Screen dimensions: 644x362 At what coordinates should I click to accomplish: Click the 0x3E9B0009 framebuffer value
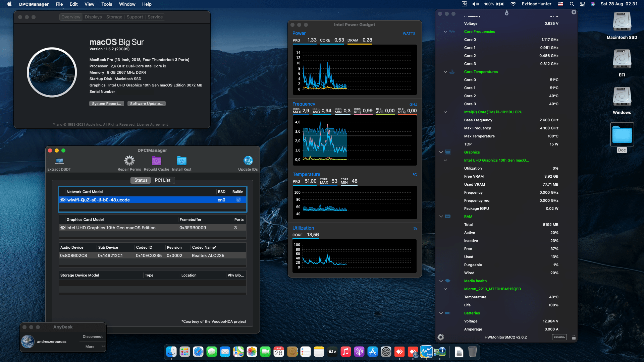193,228
